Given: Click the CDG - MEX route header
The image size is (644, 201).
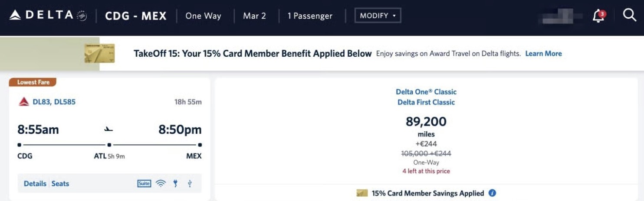Looking at the screenshot, I should click(136, 16).
